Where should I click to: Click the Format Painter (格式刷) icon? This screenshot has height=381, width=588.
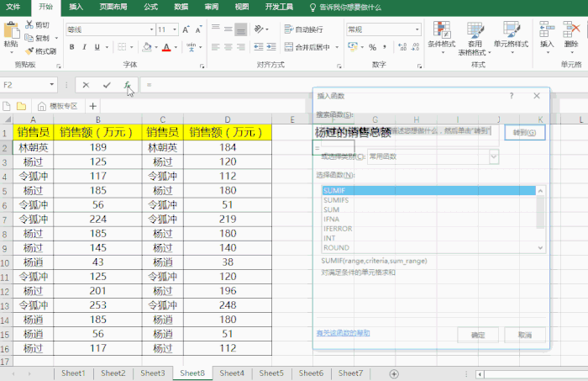click(29, 51)
